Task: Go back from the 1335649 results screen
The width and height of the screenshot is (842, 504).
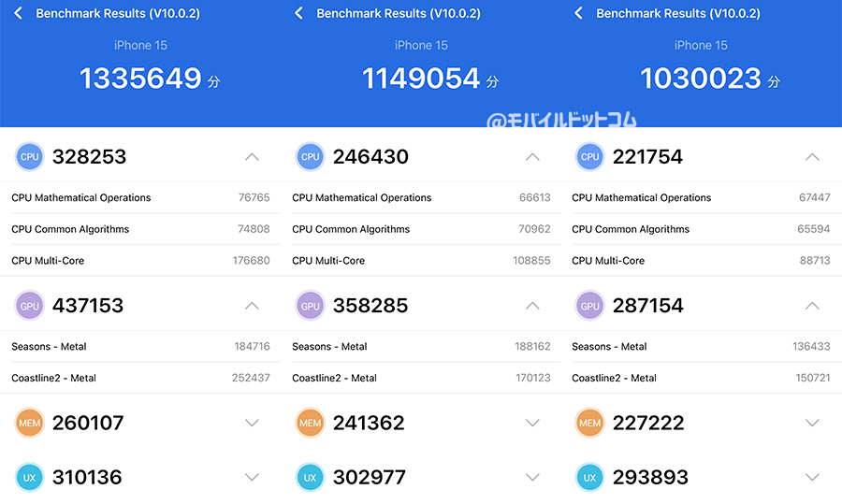Action: [x=19, y=13]
